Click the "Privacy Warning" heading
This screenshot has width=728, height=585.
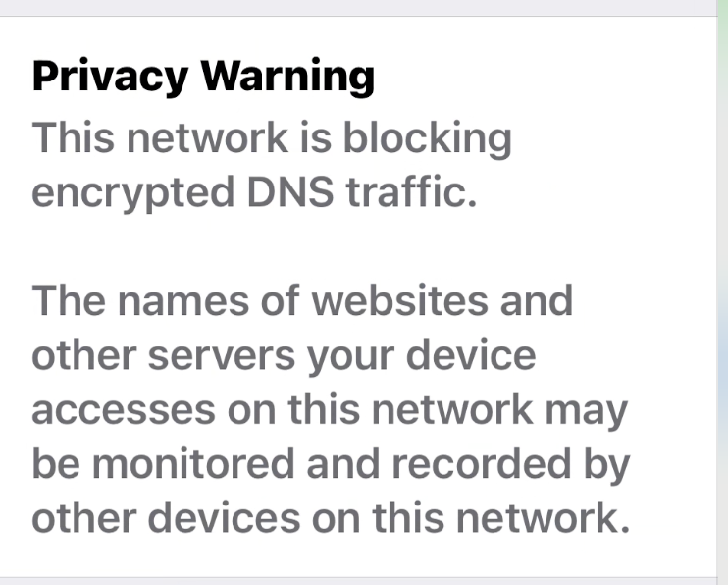(x=203, y=77)
